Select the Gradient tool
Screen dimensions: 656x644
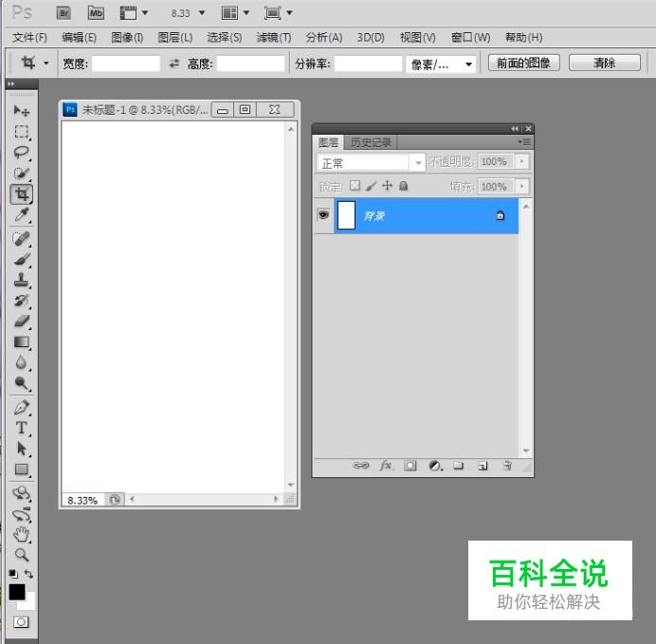coord(22,342)
